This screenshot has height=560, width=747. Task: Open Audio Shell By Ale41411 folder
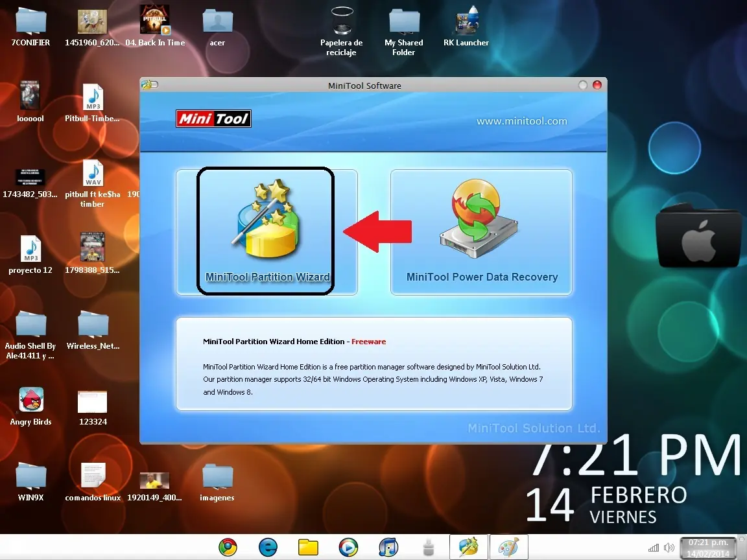click(x=30, y=334)
